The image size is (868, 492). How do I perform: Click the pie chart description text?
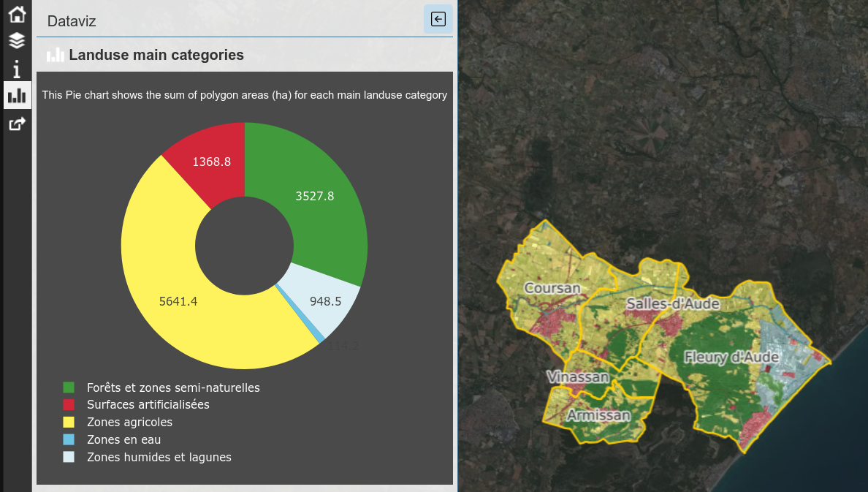pos(245,95)
